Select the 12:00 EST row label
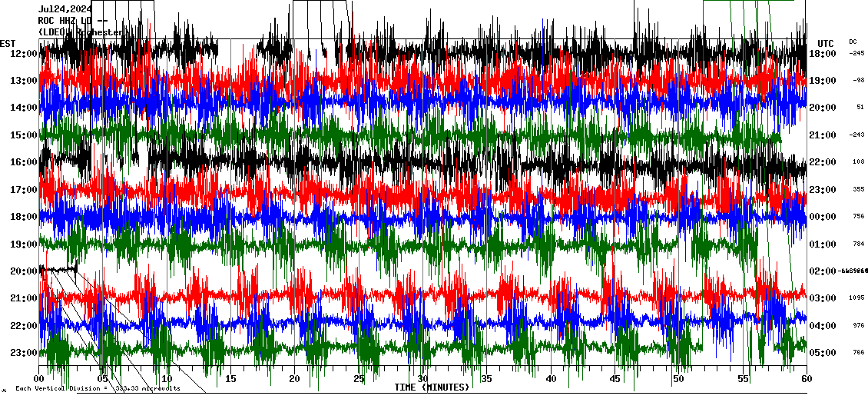868x399 pixels. pos(24,54)
